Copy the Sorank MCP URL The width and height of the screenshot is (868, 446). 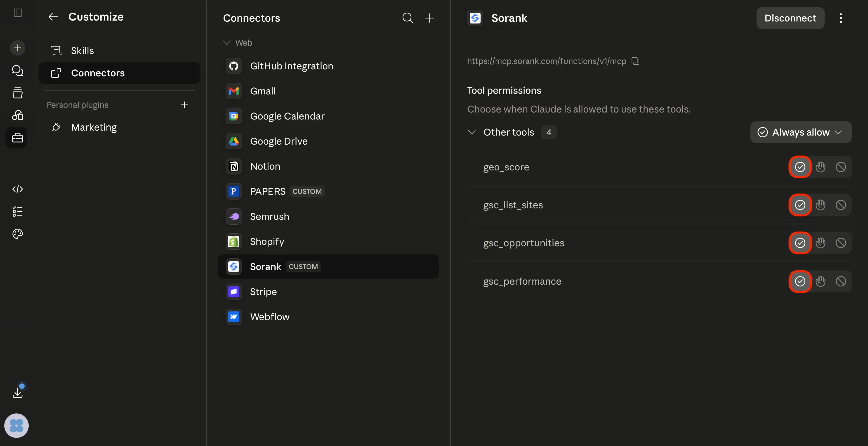[635, 61]
